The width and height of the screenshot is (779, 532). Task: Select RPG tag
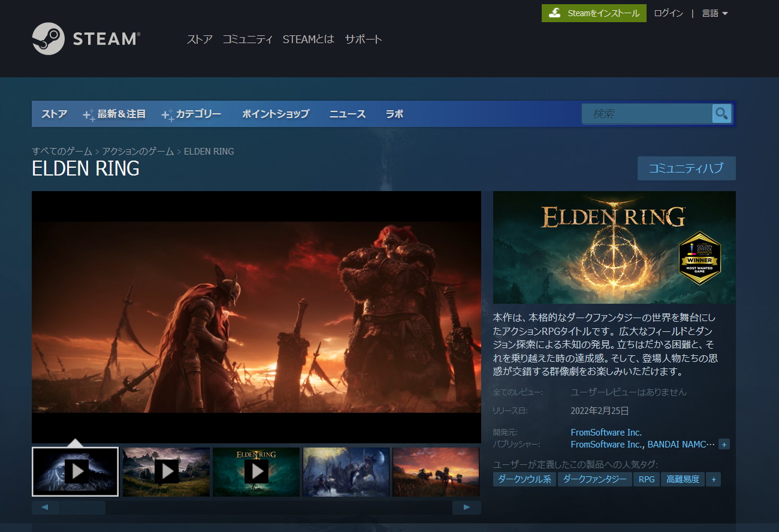(x=647, y=479)
